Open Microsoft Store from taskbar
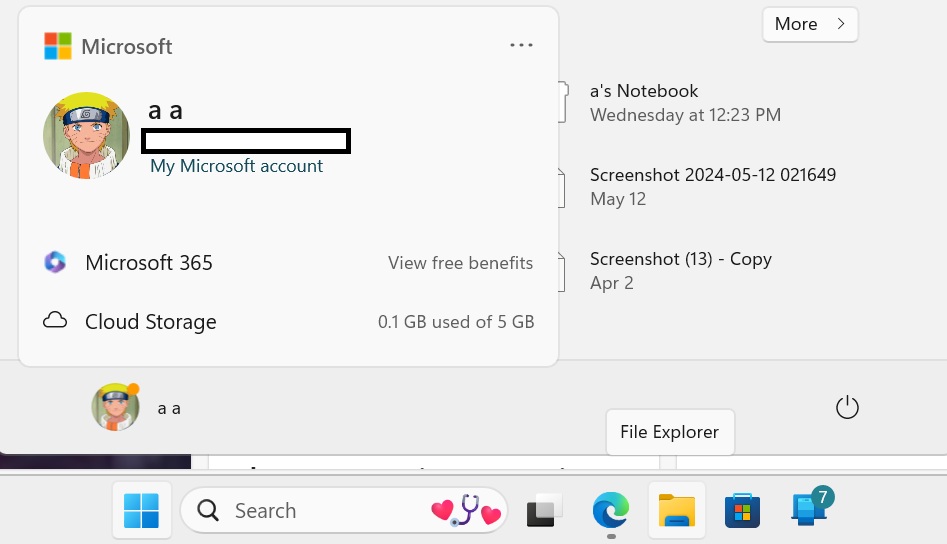The width and height of the screenshot is (947, 544). (x=742, y=511)
